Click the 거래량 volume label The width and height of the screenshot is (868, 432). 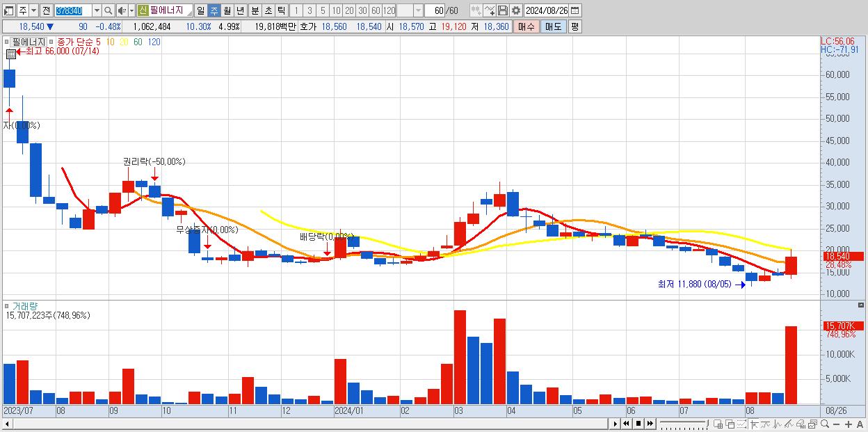(x=25, y=305)
